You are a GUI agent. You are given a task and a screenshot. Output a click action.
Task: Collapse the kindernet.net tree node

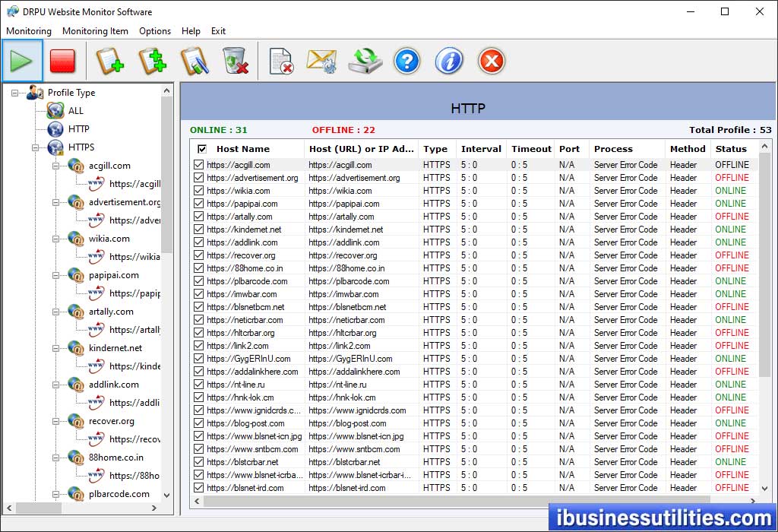55,348
